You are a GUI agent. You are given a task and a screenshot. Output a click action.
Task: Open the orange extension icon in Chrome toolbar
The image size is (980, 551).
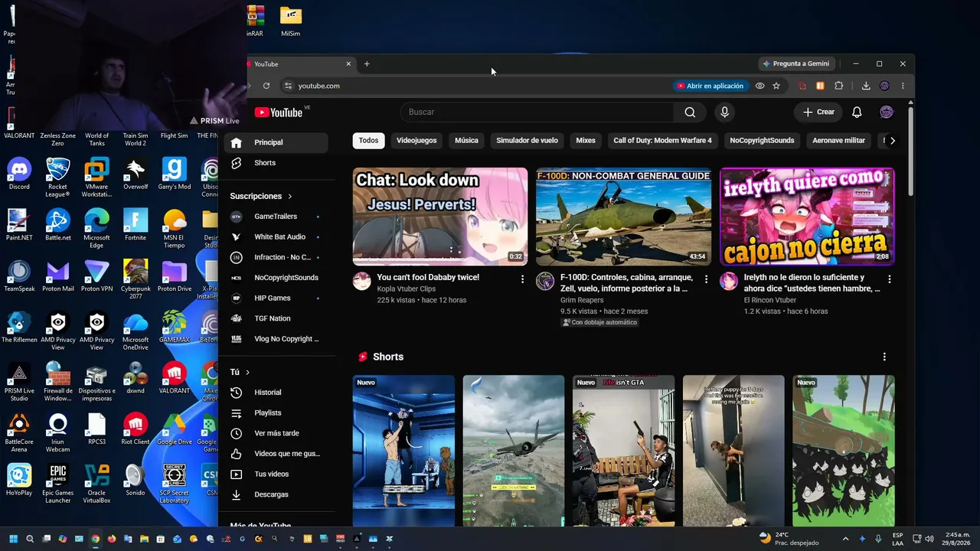(x=820, y=86)
